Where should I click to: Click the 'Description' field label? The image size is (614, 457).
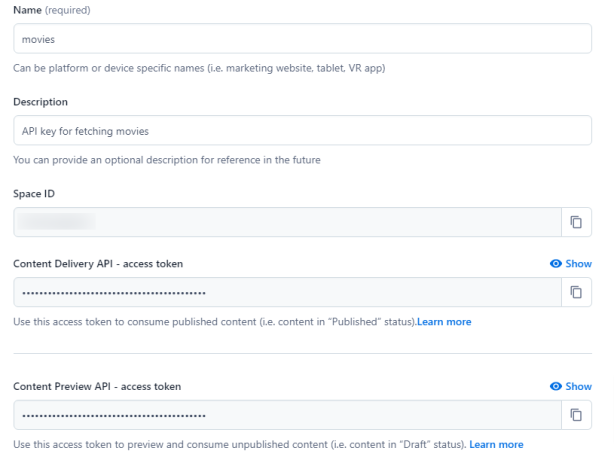tap(41, 102)
